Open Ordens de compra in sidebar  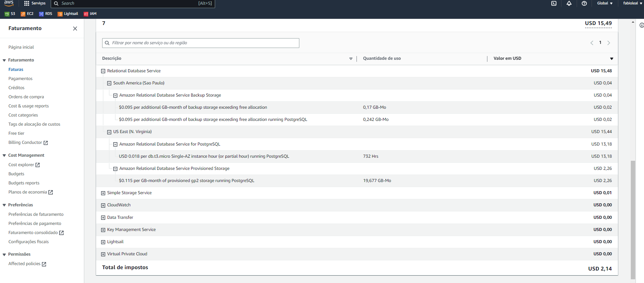click(x=26, y=97)
